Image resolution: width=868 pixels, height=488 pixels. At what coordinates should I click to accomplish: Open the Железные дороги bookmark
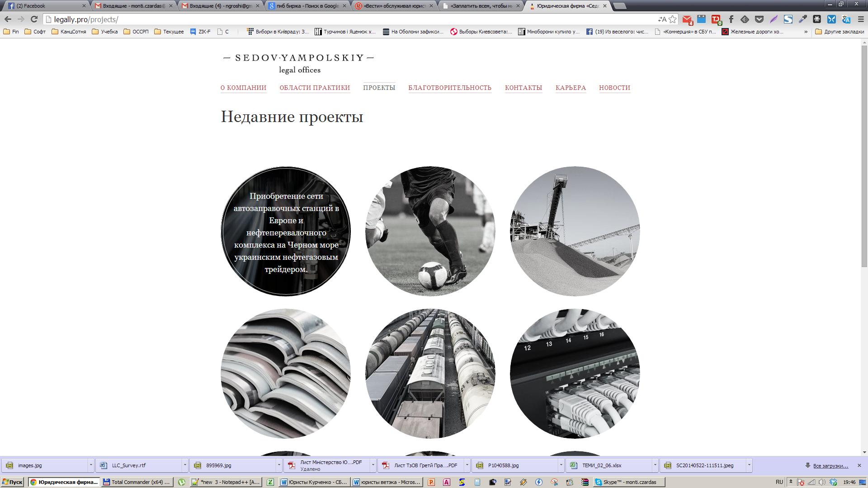pyautogui.click(x=752, y=32)
